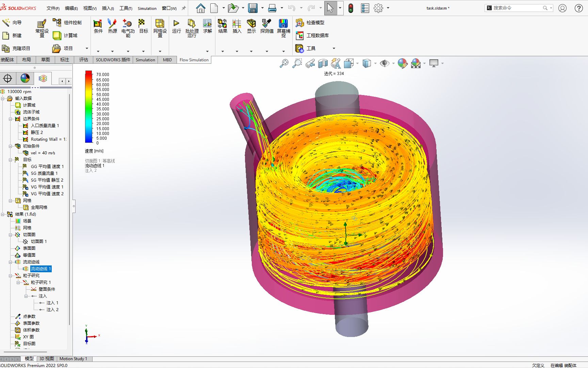Click the panel collapse handle on tree edge

pyautogui.click(x=74, y=206)
